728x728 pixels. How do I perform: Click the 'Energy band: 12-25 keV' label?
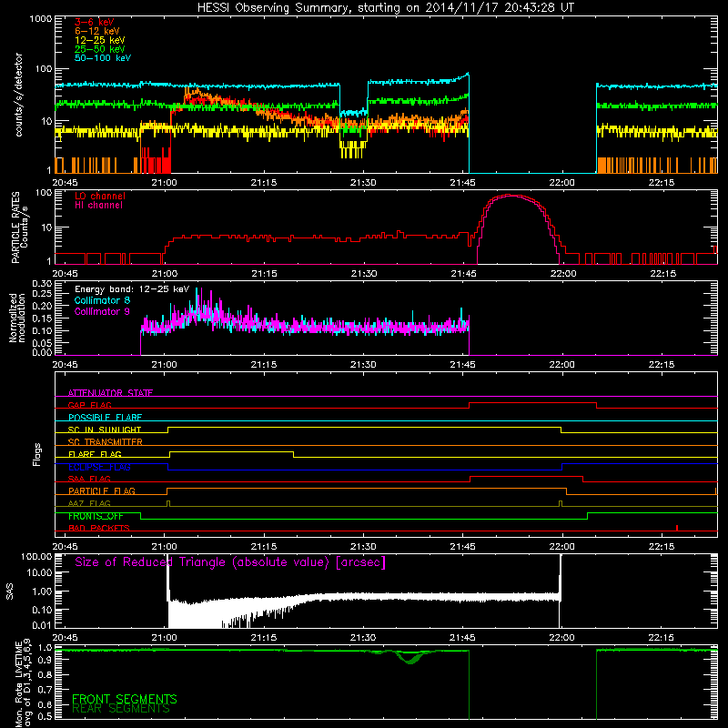click(132, 289)
